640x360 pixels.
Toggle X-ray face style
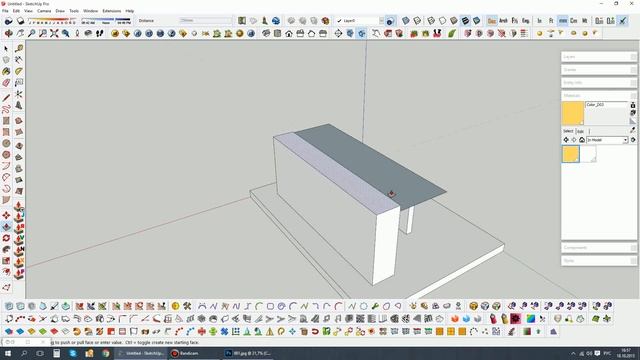(406, 20)
